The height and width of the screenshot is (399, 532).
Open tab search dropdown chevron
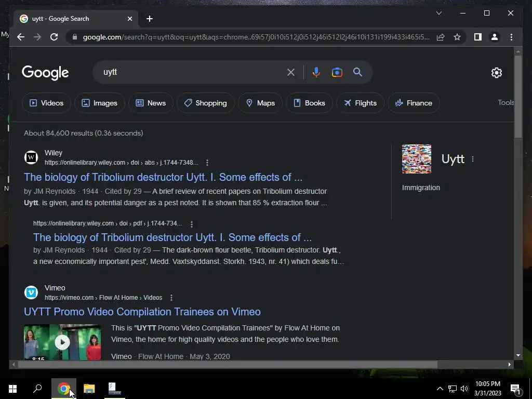(439, 13)
